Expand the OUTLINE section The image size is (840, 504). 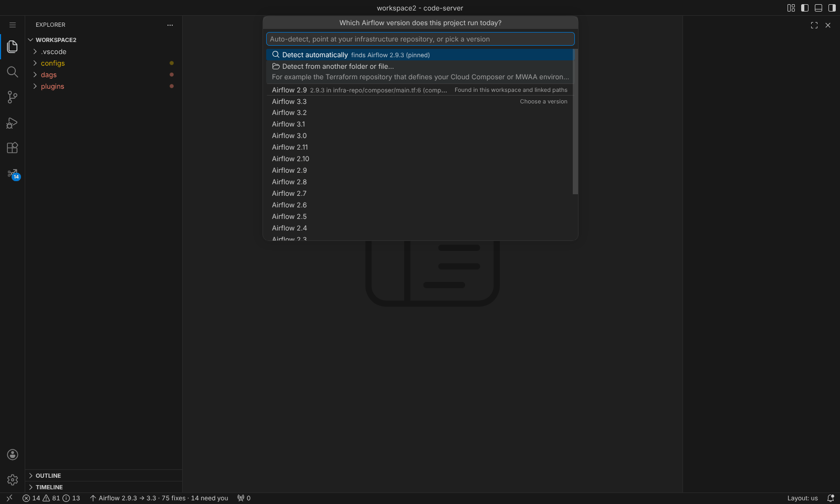pos(103,476)
